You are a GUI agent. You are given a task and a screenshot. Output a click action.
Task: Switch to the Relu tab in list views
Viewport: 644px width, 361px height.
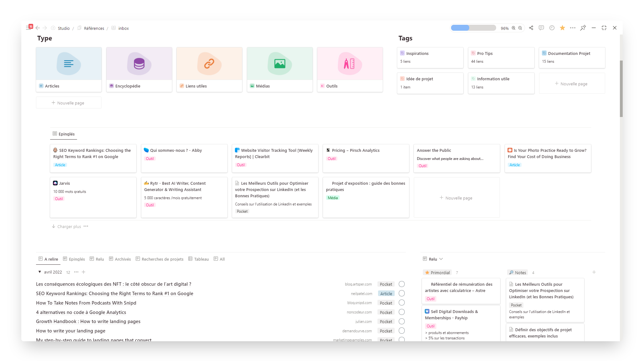[x=97, y=259]
